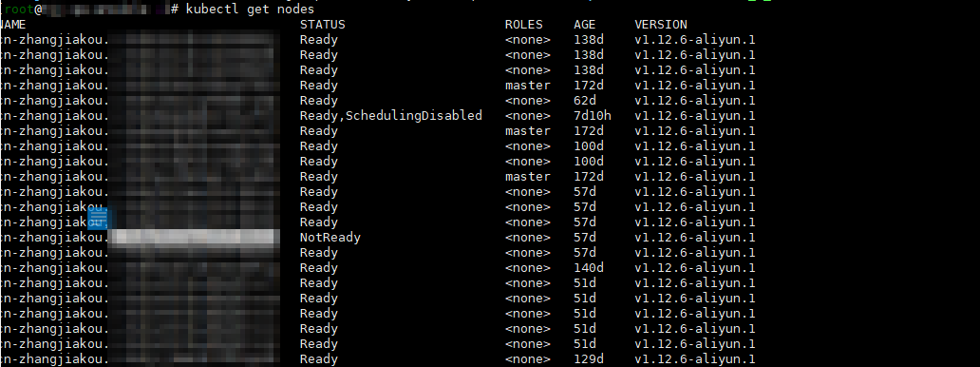Screen dimensions: 980x367
Task: Select the NotReady status text
Action: 330,238
